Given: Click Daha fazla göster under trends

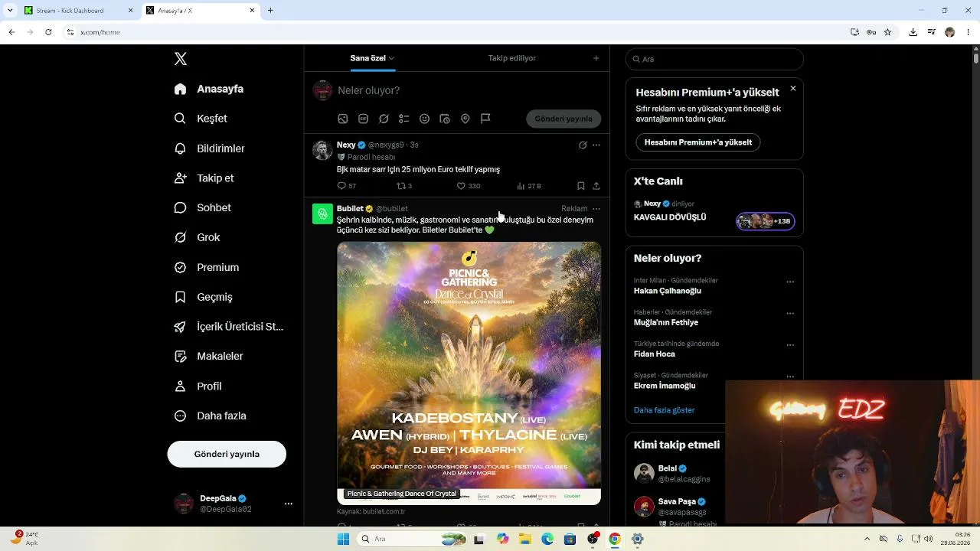Looking at the screenshot, I should pos(665,410).
